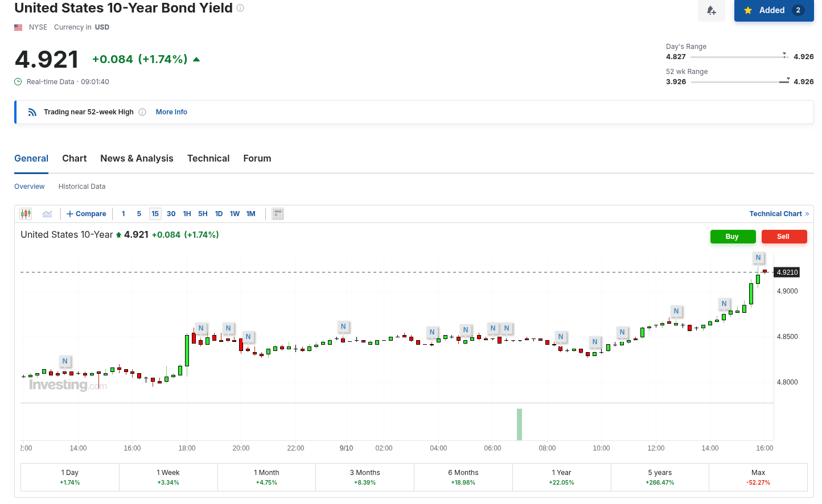Switch to the News & Analysis tab
The image size is (822, 504).
[137, 159]
